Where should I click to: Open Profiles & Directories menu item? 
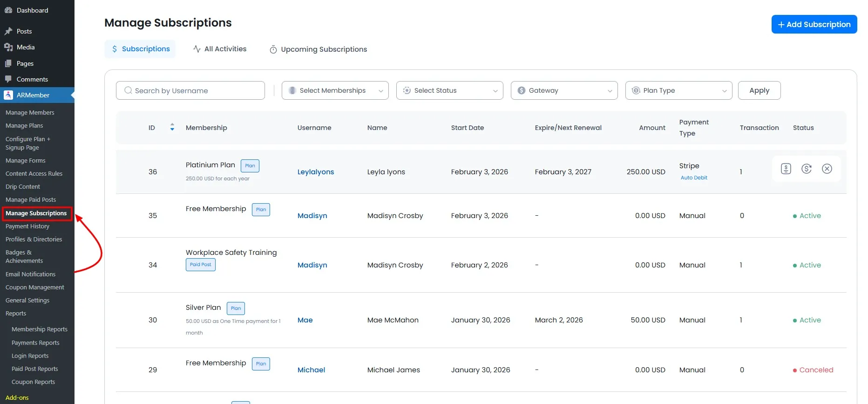[34, 240]
